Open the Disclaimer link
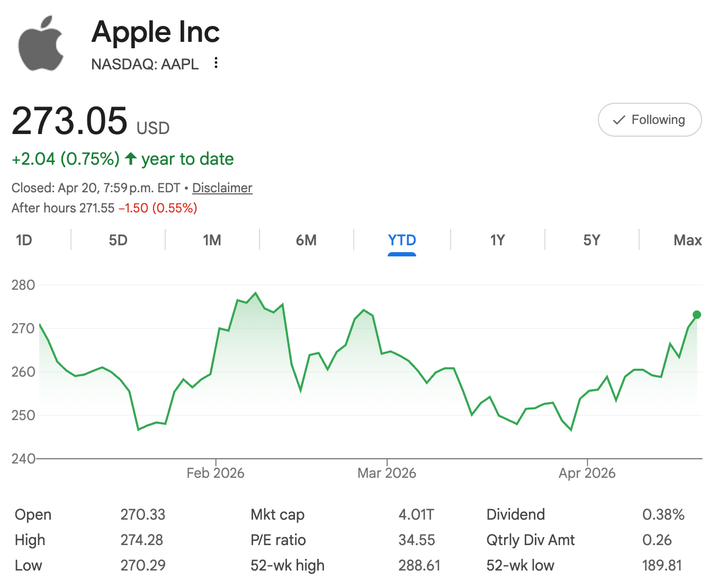717x588 pixels. coord(222,188)
